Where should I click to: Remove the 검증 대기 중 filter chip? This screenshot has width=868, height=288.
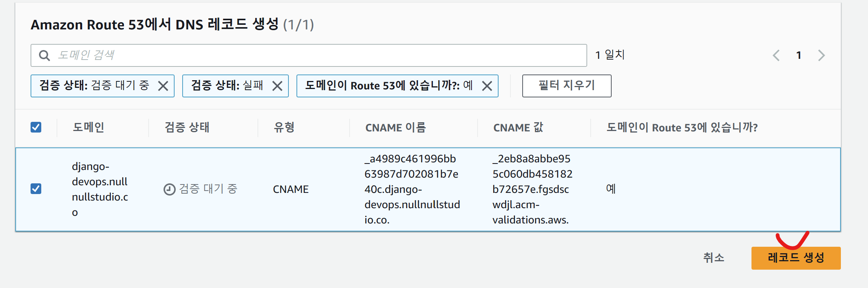(163, 86)
